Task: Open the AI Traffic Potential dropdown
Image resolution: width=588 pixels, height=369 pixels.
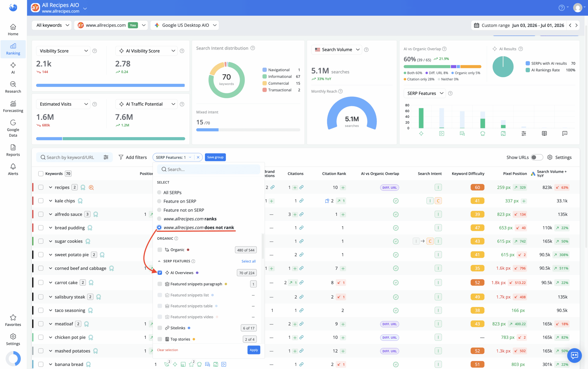Action: [146, 104]
